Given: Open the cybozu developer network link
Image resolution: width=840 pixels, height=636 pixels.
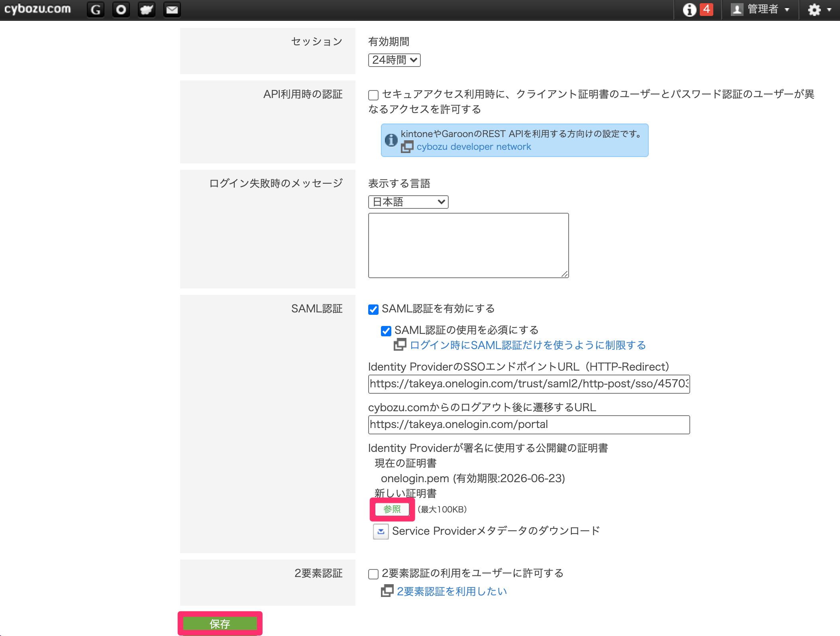Looking at the screenshot, I should (474, 147).
